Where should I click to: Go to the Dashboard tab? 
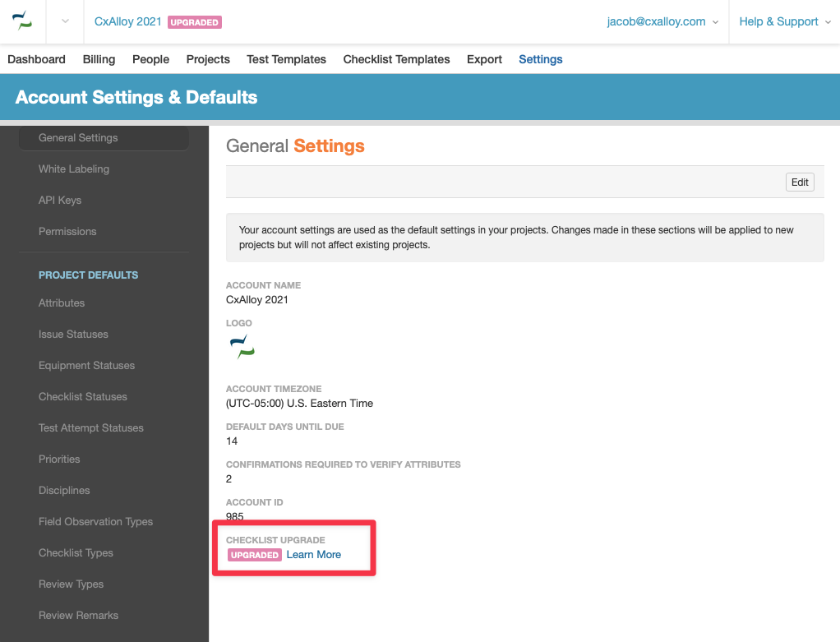[x=36, y=59]
